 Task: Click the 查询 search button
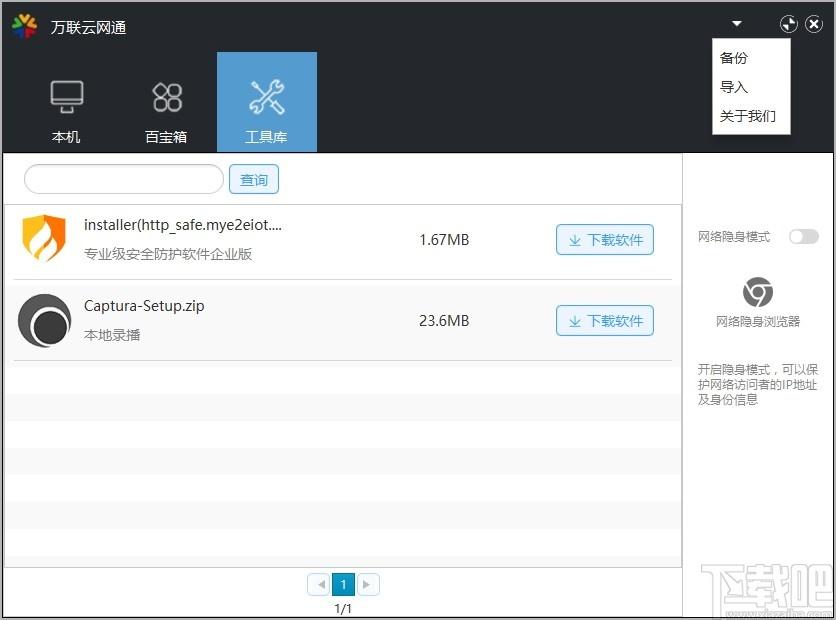254,179
